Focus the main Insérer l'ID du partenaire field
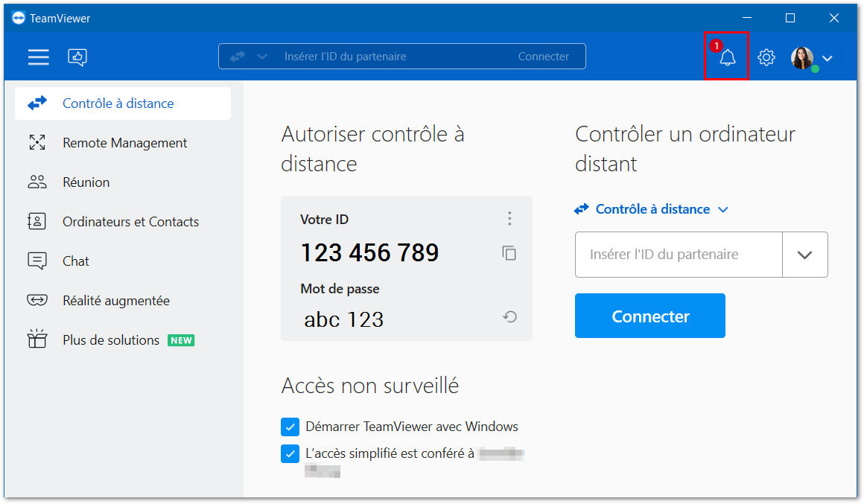Screen dimensions: 864x504 (679, 255)
